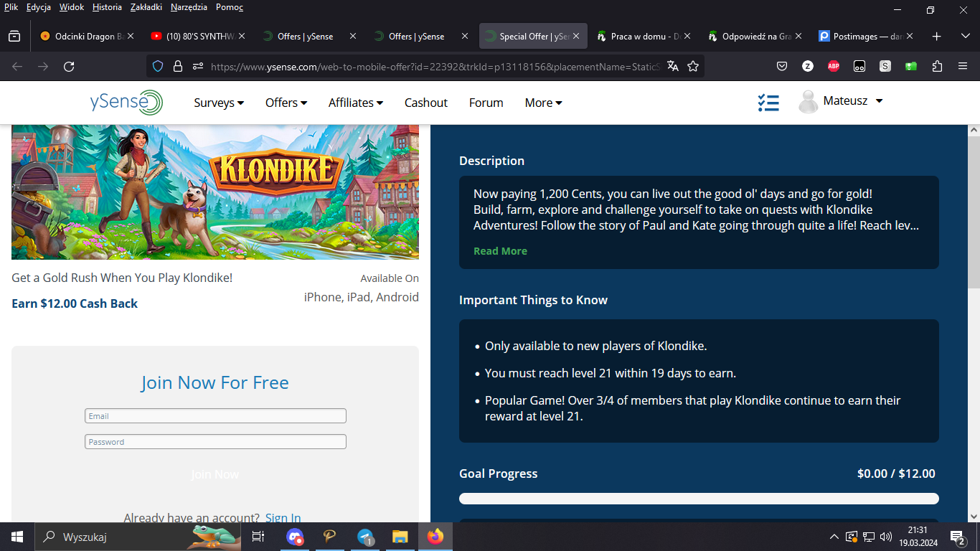
Task: Click the ySense logo
Action: click(x=126, y=102)
